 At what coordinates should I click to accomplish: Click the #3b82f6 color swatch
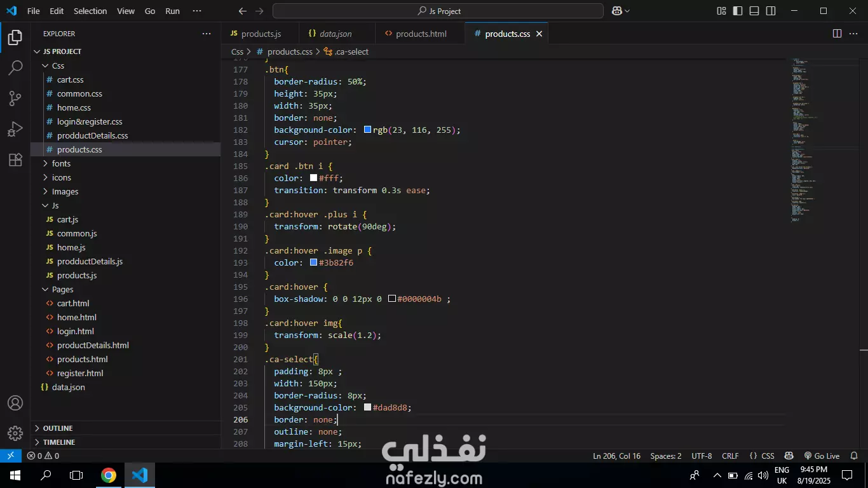[313, 262]
